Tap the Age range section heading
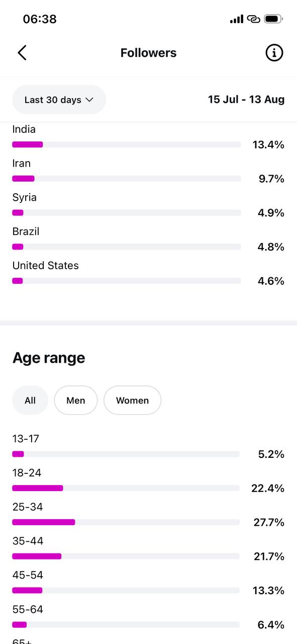 click(49, 358)
